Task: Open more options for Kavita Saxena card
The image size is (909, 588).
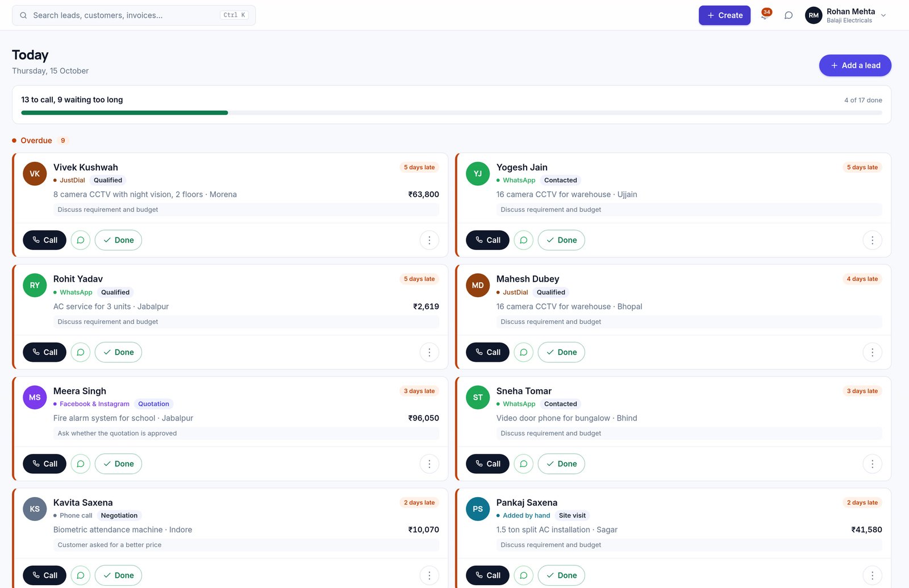Action: [x=430, y=576]
